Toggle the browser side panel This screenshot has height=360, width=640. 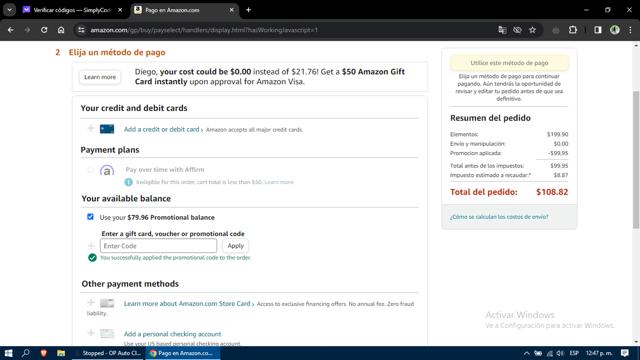[x=598, y=30]
